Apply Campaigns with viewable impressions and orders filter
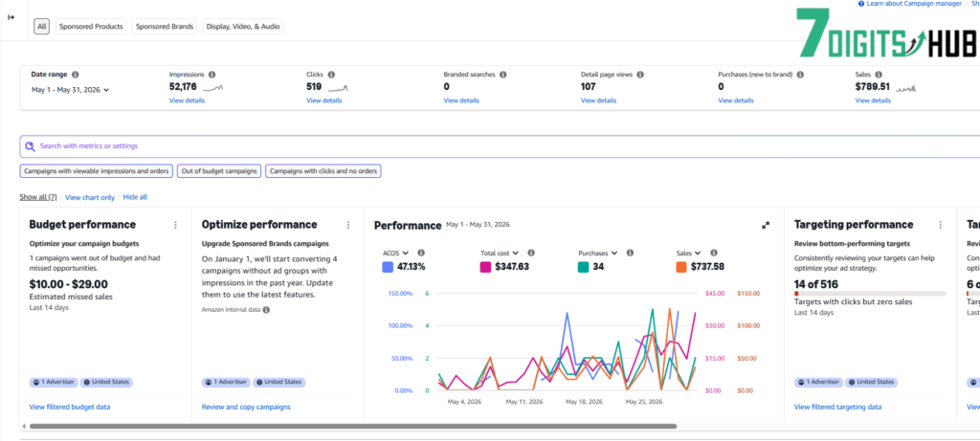Image resolution: width=980 pixels, height=441 pixels. [x=97, y=171]
